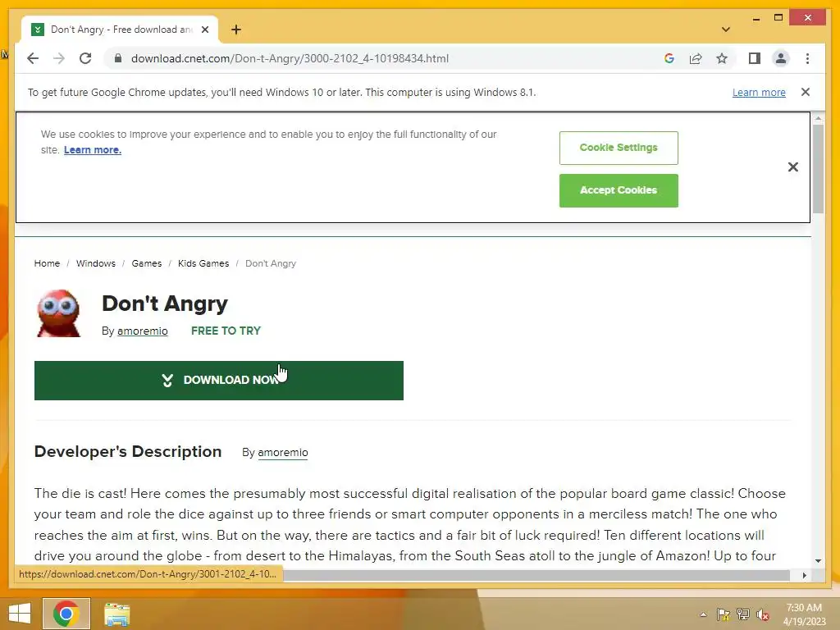The height and width of the screenshot is (630, 840).
Task: Open Kids Games breadcrumb link
Action: 203,263
